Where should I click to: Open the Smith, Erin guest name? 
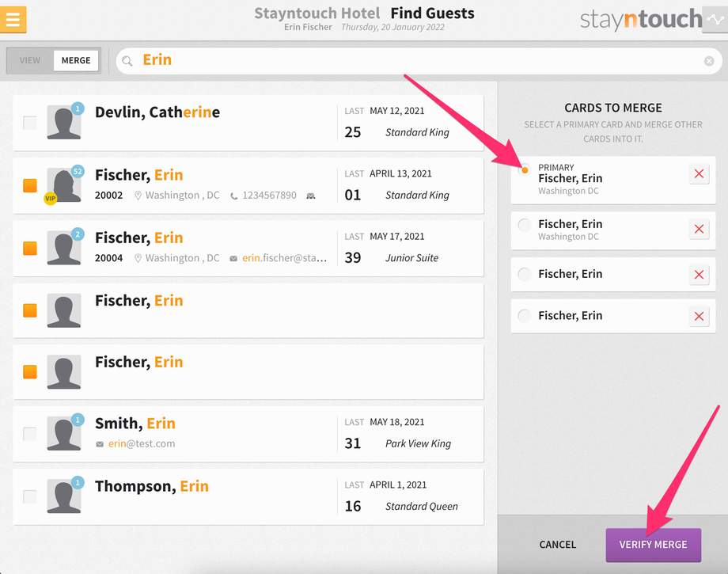pyautogui.click(x=135, y=424)
